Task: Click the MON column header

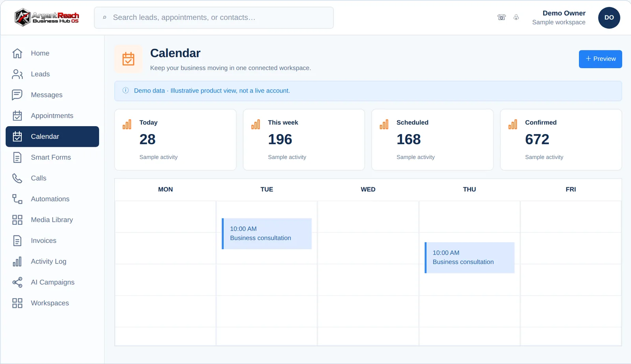Action: (x=166, y=189)
